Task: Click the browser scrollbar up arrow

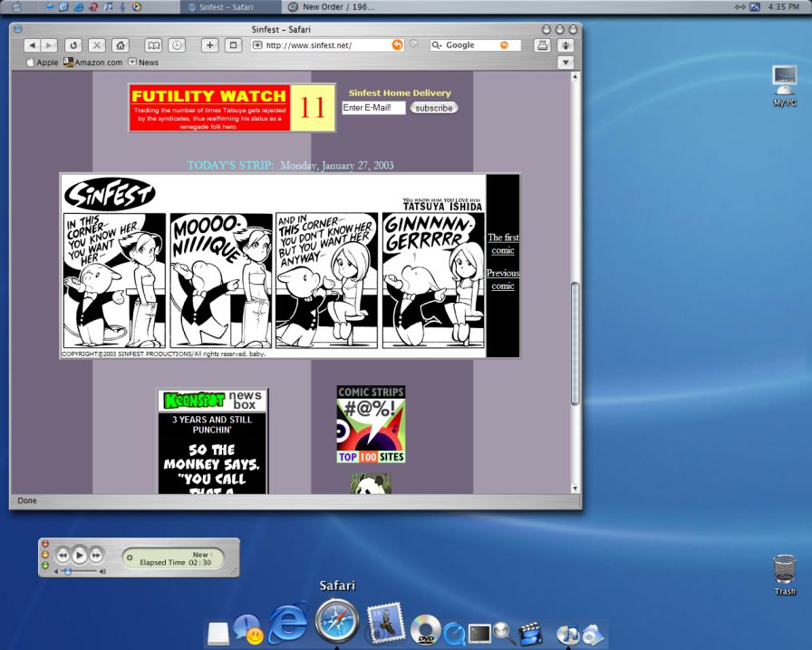Action: [x=575, y=77]
